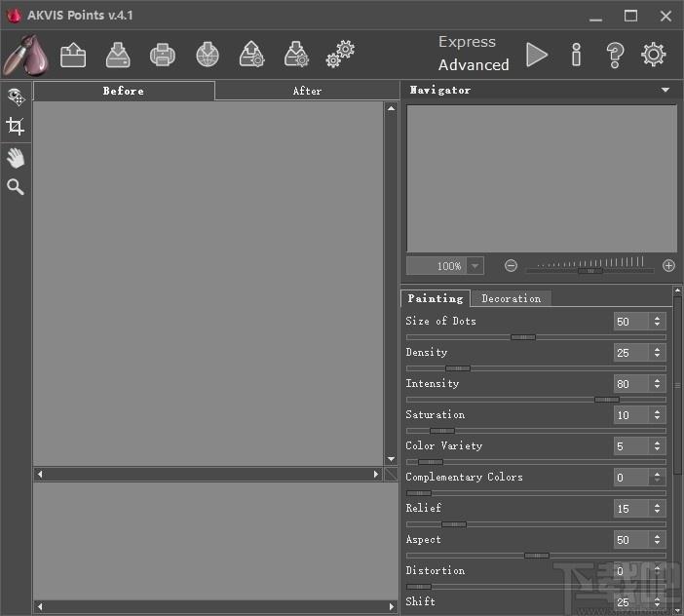Open the 100% zoom dropdown

tap(475, 266)
